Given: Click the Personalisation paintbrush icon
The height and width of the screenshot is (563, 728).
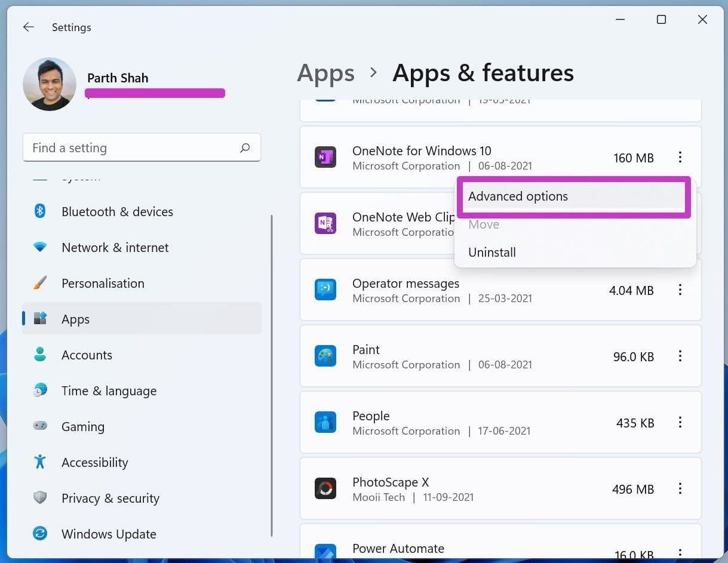Looking at the screenshot, I should 40,283.
